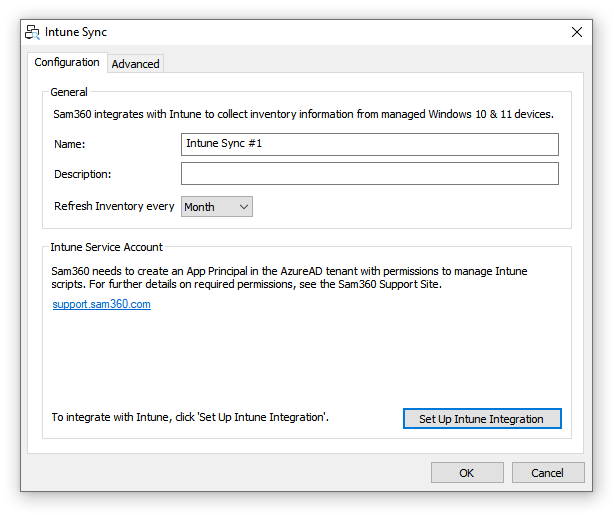Focus the Description text box
The height and width of the screenshot is (515, 614).
370,173
